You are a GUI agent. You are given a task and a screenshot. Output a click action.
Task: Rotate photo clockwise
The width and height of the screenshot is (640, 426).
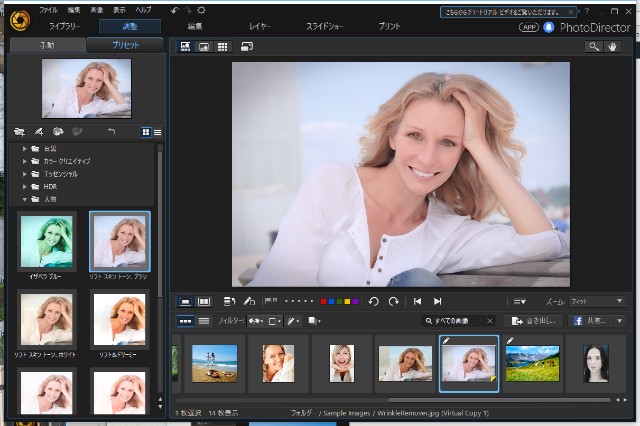pos(393,301)
